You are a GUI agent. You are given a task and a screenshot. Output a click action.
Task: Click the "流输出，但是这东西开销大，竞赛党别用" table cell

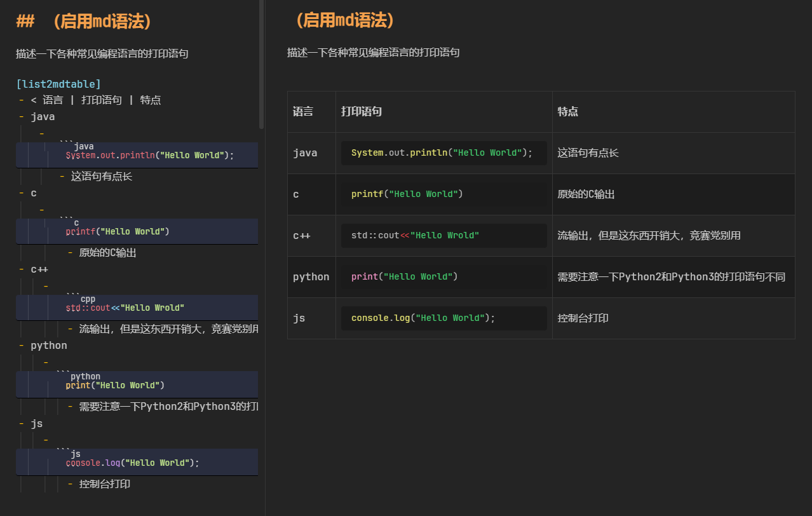pyautogui.click(x=673, y=236)
